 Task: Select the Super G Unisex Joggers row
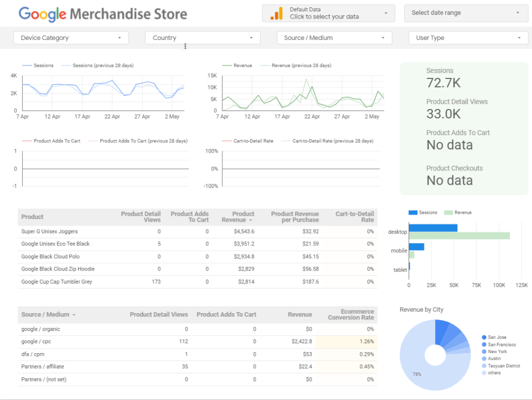[198, 232]
